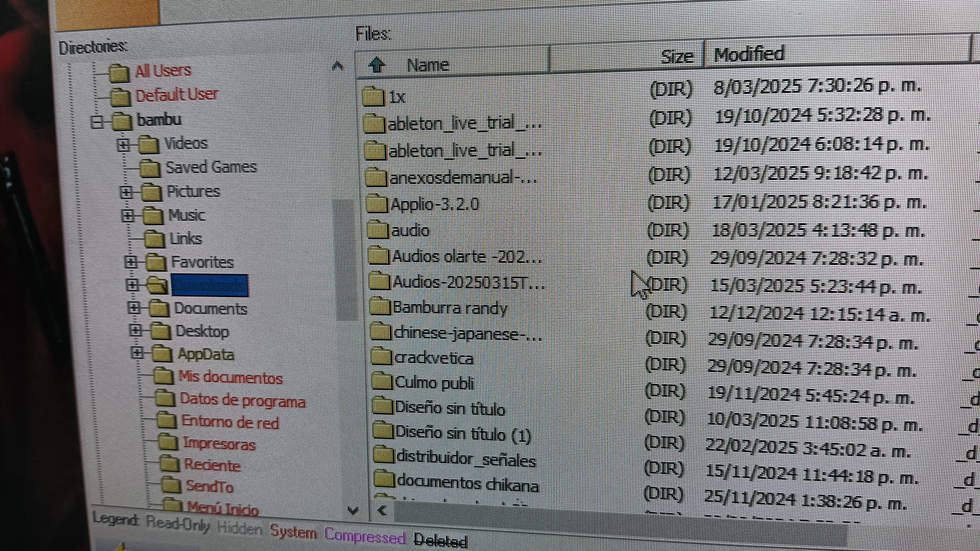Image resolution: width=980 pixels, height=551 pixels.
Task: Click the up-one-level arrow icon in Files header
Action: pyautogui.click(x=377, y=65)
